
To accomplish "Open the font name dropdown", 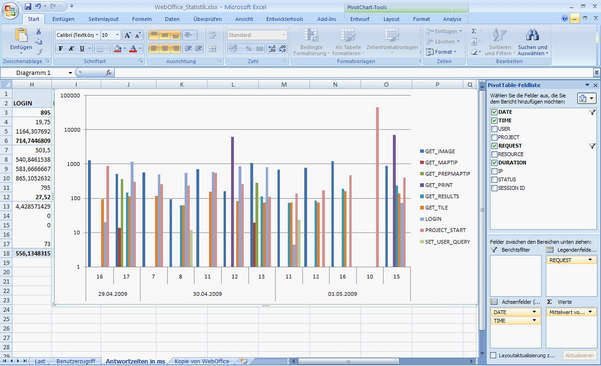I will coord(97,35).
